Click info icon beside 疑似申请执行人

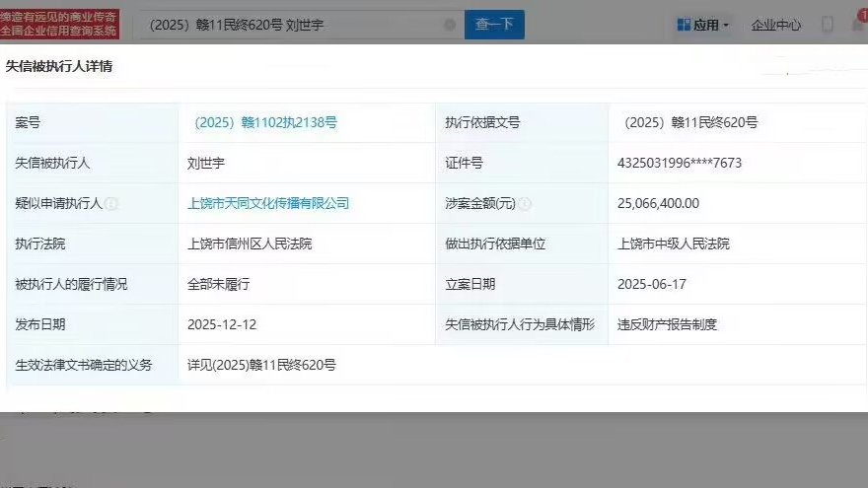point(111,204)
